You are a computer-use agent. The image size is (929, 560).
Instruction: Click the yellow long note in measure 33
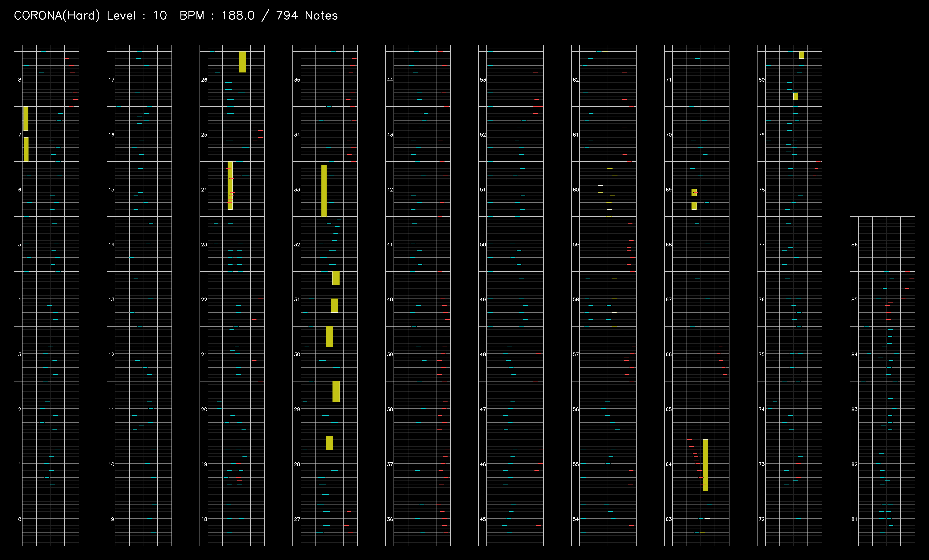point(324,190)
